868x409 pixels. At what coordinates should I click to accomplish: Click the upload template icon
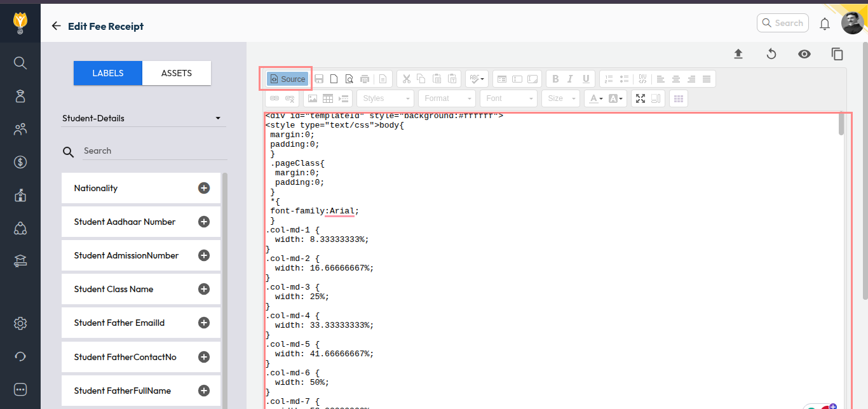click(738, 54)
